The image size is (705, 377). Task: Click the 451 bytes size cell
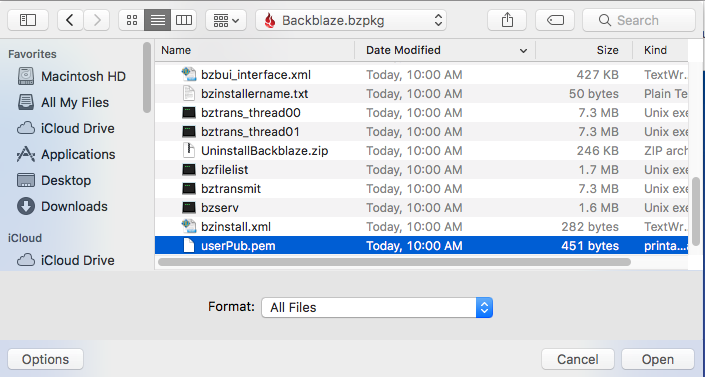point(590,246)
